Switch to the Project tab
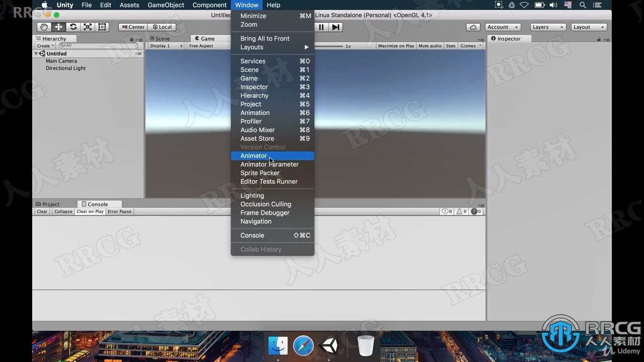644x362 pixels. (48, 204)
